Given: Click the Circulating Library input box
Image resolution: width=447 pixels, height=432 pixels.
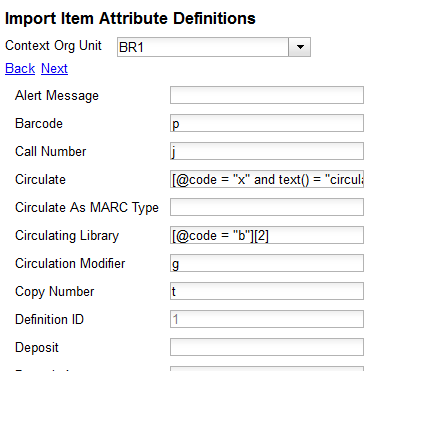Looking at the screenshot, I should (x=267, y=235).
